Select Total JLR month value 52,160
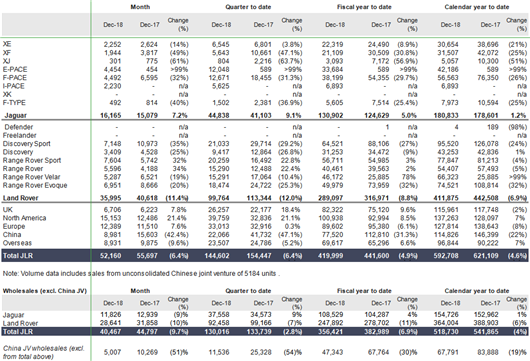Screen dimensions: 530x361 [111, 256]
